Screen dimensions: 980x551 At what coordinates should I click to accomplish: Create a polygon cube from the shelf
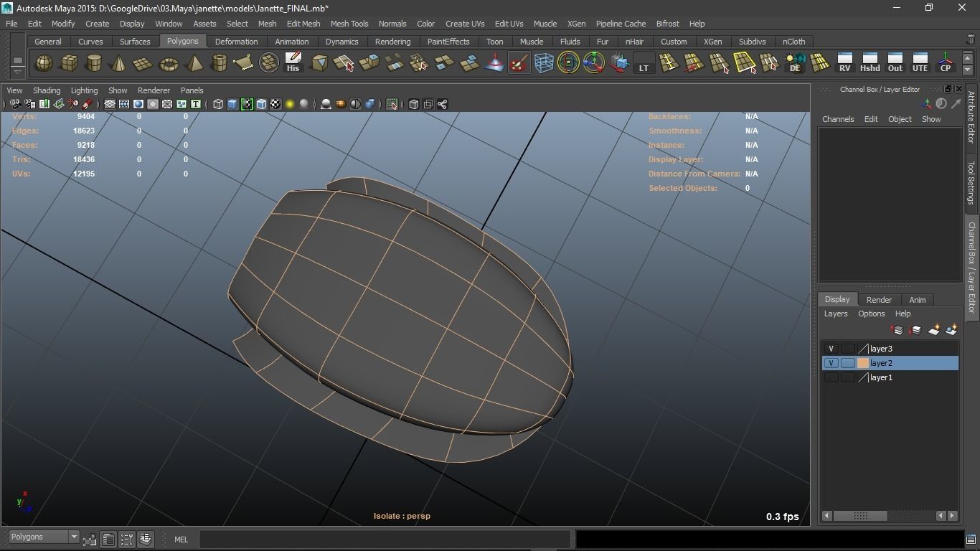69,63
